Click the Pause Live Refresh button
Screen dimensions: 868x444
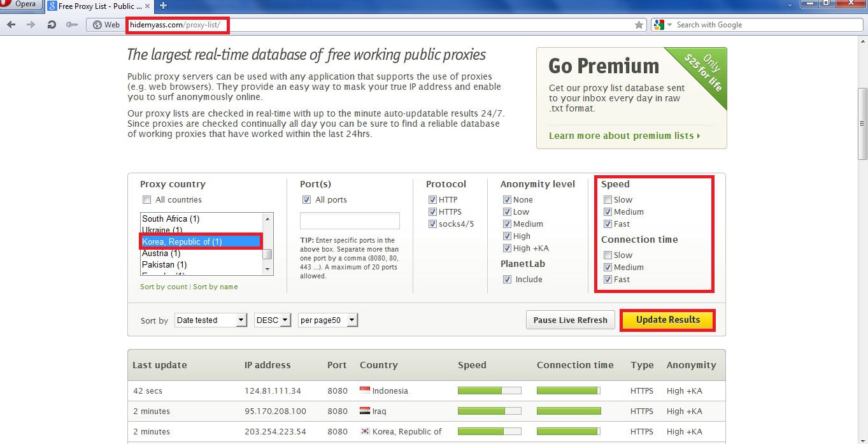(x=570, y=320)
